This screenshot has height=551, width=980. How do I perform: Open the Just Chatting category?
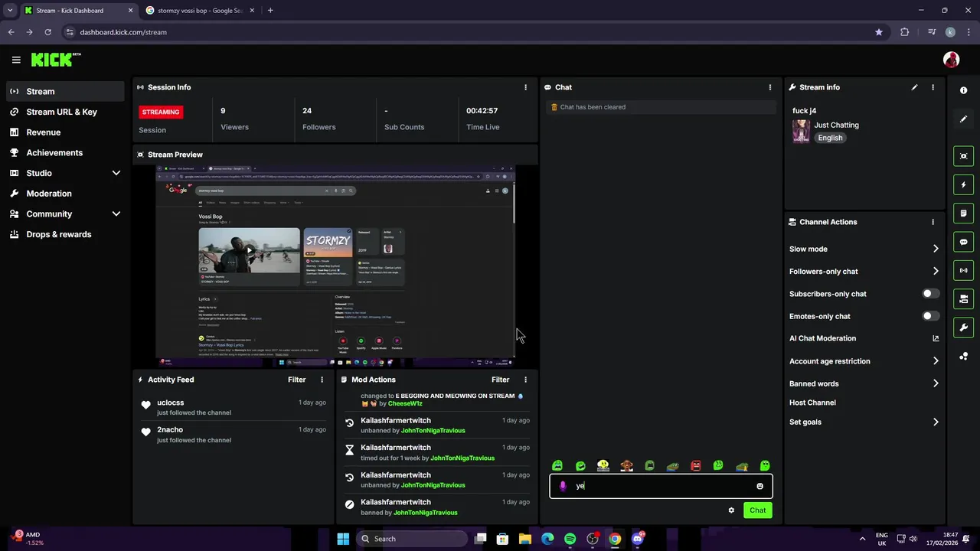point(836,125)
